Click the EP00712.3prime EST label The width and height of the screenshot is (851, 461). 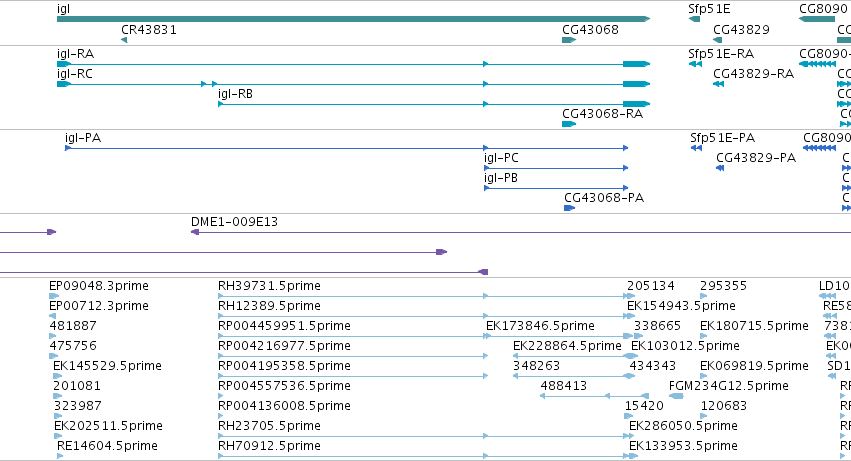[x=99, y=306]
